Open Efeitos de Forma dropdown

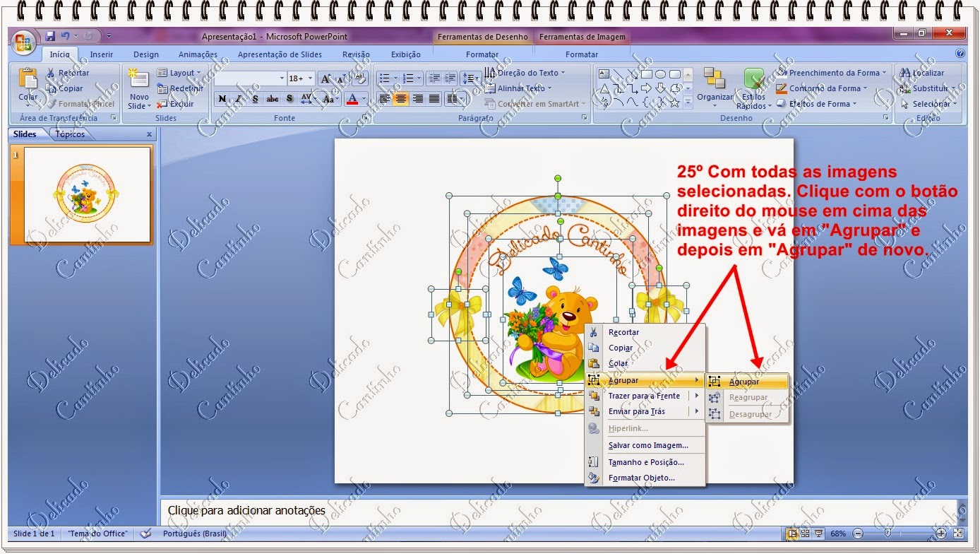click(816, 104)
